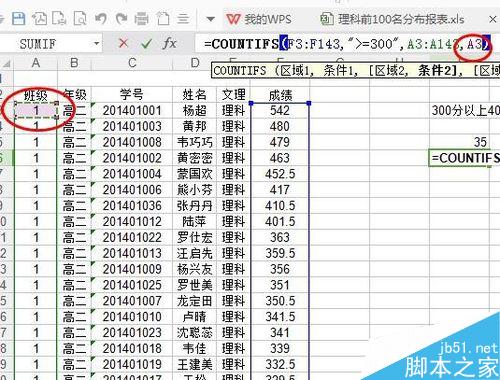Click the clipboard paste icon
This screenshot has height=380, width=500.
tap(163, 19)
